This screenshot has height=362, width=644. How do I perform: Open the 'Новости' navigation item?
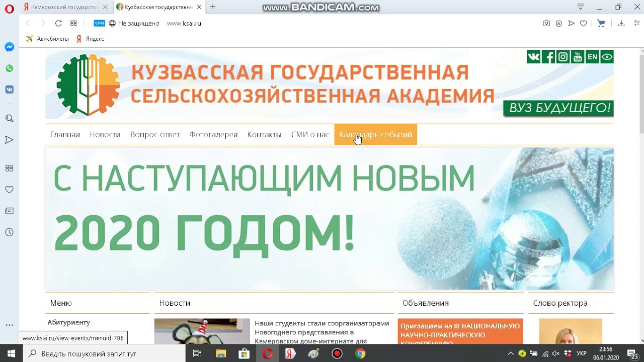click(105, 135)
